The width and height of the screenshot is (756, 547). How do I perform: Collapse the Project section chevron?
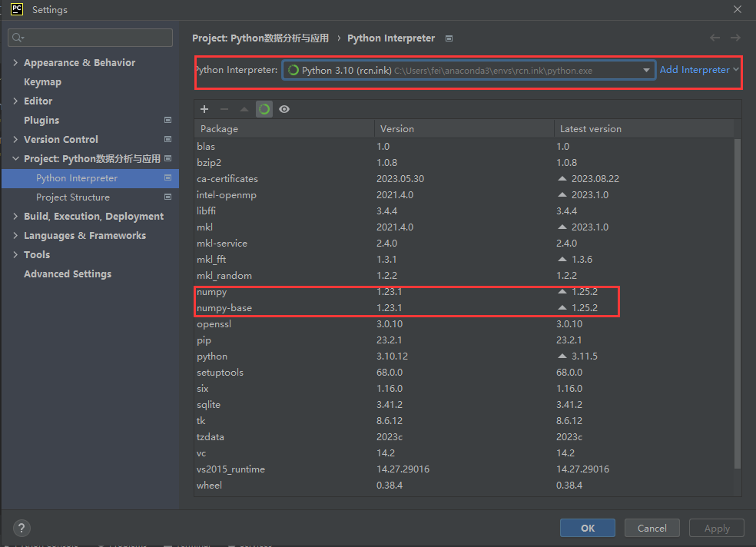pyautogui.click(x=15, y=158)
